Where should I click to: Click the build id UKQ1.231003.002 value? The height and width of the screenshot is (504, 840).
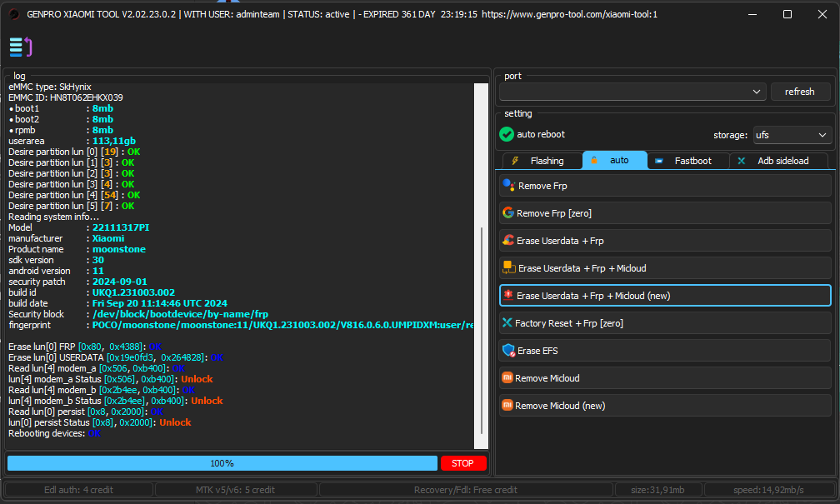click(x=133, y=292)
